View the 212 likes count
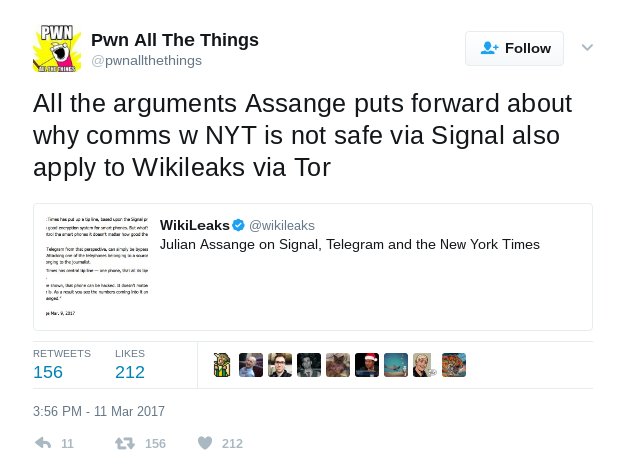 [x=130, y=372]
